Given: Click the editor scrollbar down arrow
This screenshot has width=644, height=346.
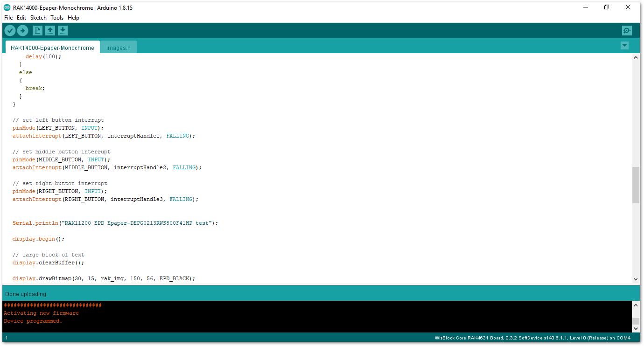Looking at the screenshot, I should [x=636, y=279].
